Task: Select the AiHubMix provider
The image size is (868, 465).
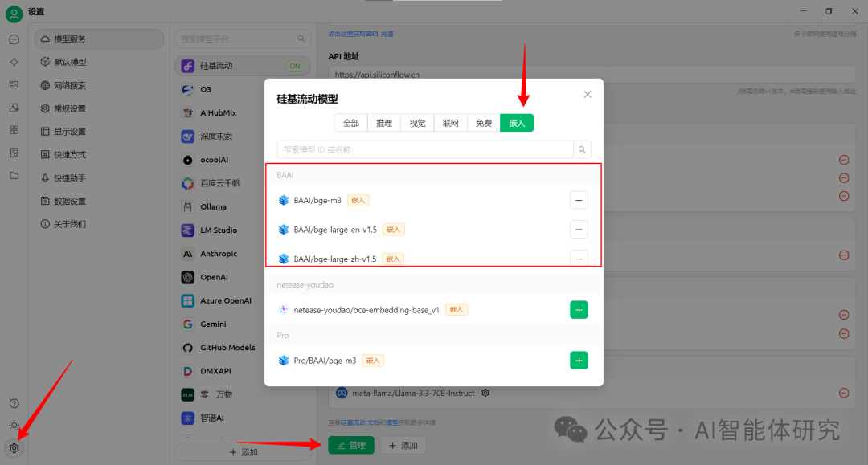Action: tap(243, 112)
